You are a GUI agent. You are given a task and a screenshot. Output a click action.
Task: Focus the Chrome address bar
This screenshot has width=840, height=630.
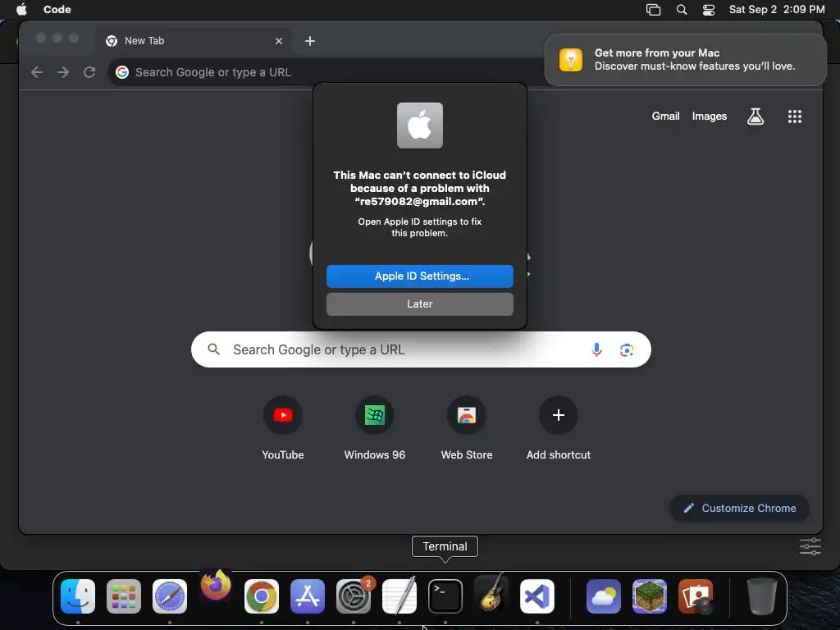click(x=326, y=72)
